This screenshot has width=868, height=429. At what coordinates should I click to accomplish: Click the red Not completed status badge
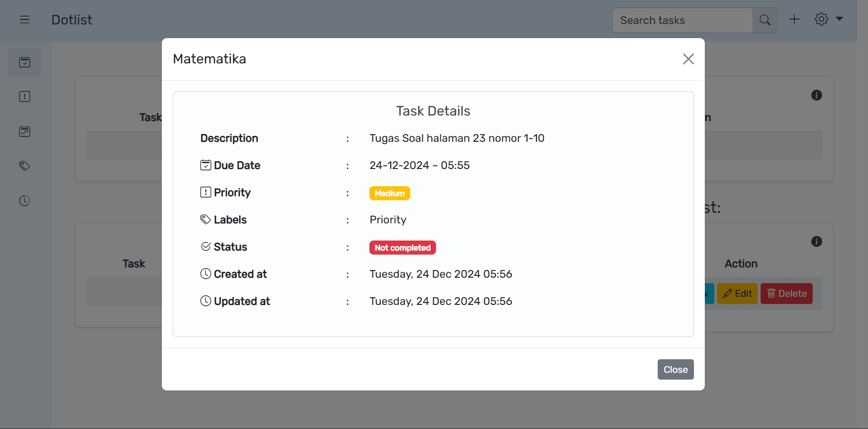[x=402, y=248]
